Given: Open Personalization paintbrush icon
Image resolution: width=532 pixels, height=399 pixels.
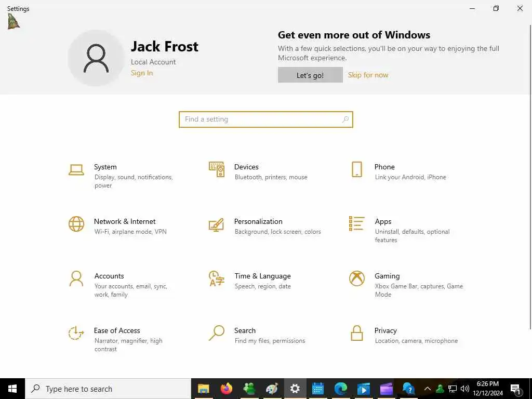Looking at the screenshot, I should pos(217,224).
